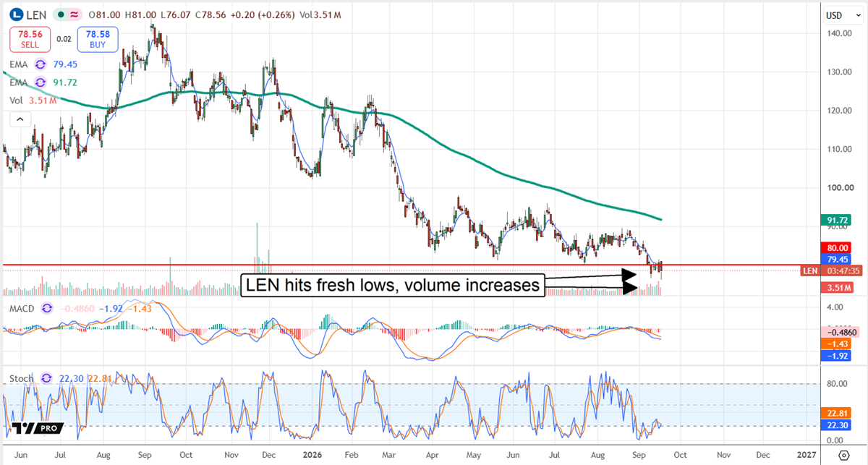Click the red 3.51M volume axis tag

tap(838, 288)
